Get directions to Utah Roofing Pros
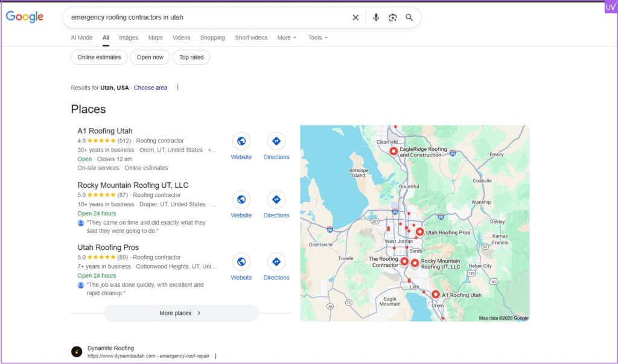Screen dimensions: 618x364 coord(276,262)
